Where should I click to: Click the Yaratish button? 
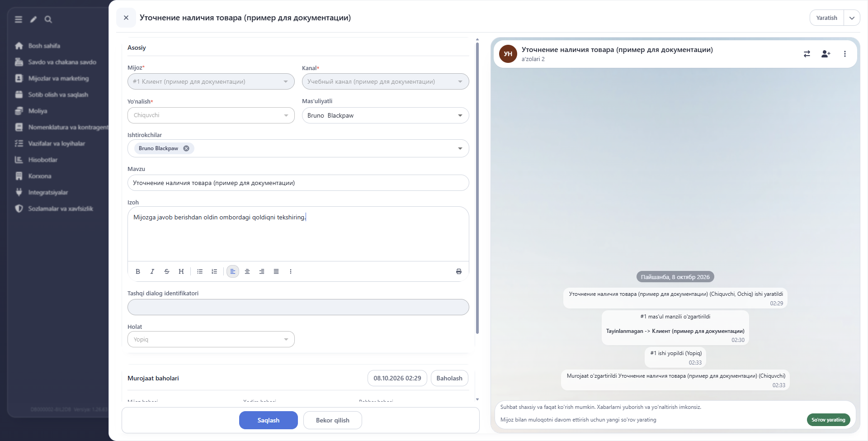pos(827,18)
